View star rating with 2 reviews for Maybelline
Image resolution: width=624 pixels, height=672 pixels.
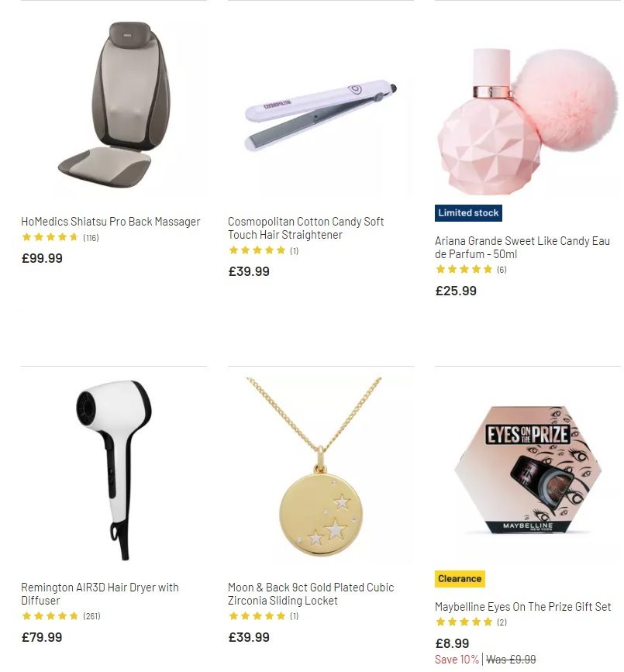tap(471, 622)
